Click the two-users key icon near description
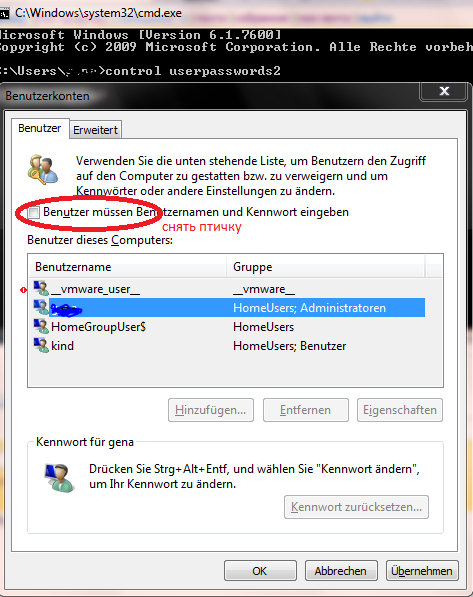This screenshot has width=473, height=597. (x=43, y=169)
